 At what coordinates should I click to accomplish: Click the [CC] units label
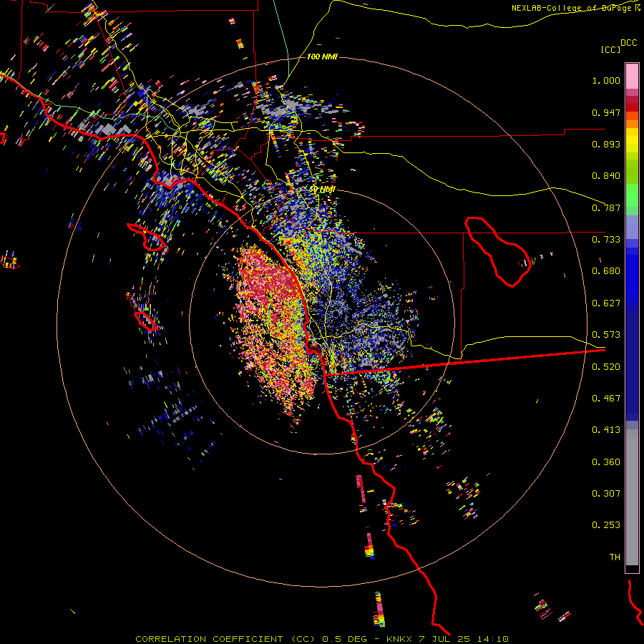point(610,49)
